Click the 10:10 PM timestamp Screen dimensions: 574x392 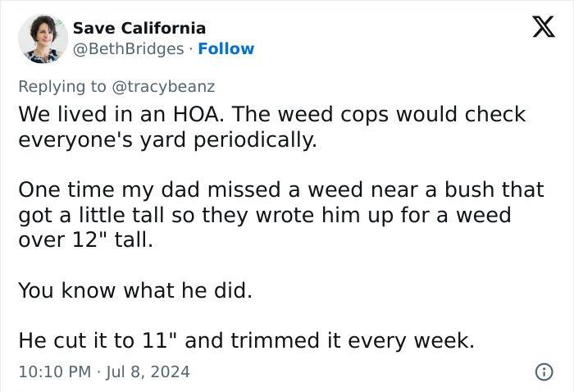point(54,371)
